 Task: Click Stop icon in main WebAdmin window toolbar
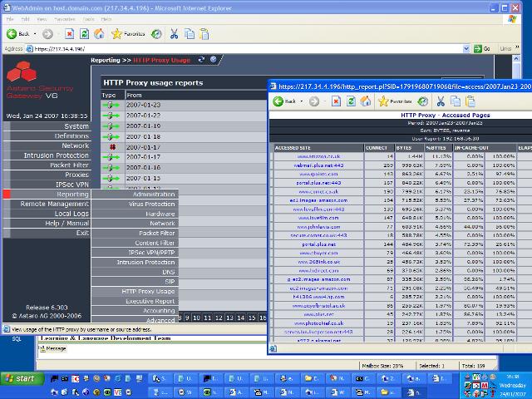point(70,34)
